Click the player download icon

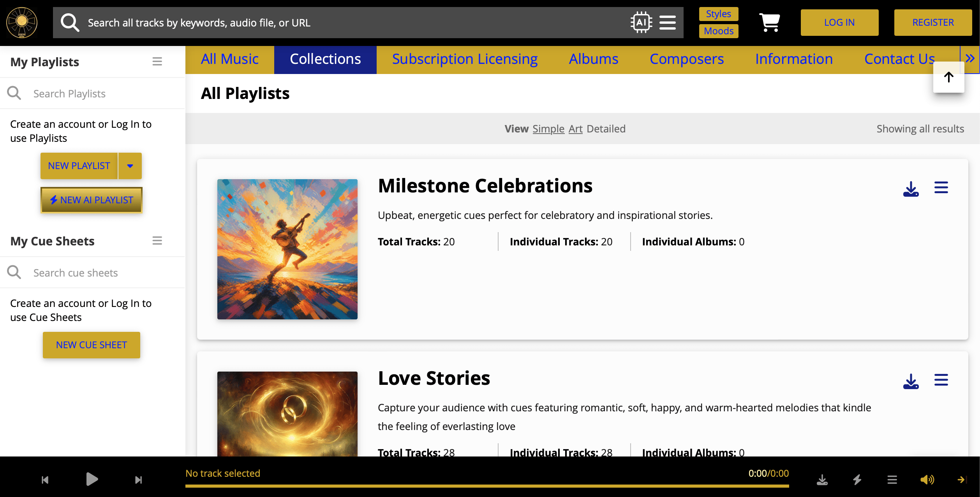[x=822, y=480]
